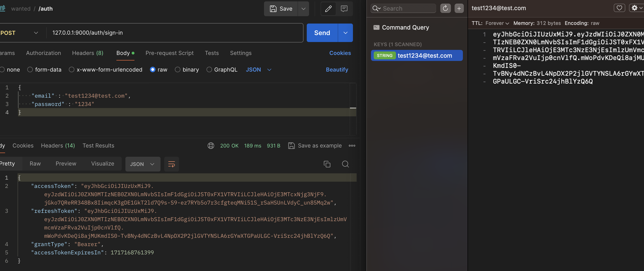Click the plus add key icon
The height and width of the screenshot is (271, 644).
(x=459, y=8)
